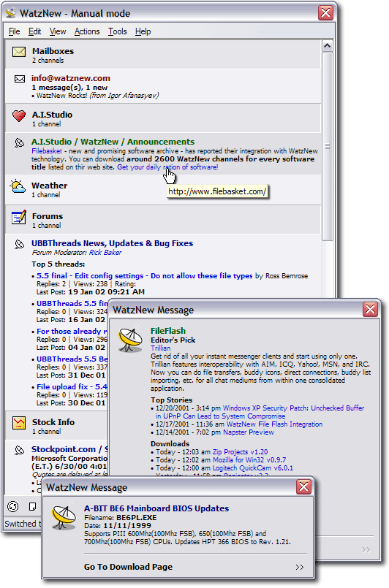Open the Tools menu
The height and width of the screenshot is (588, 389).
tap(118, 31)
